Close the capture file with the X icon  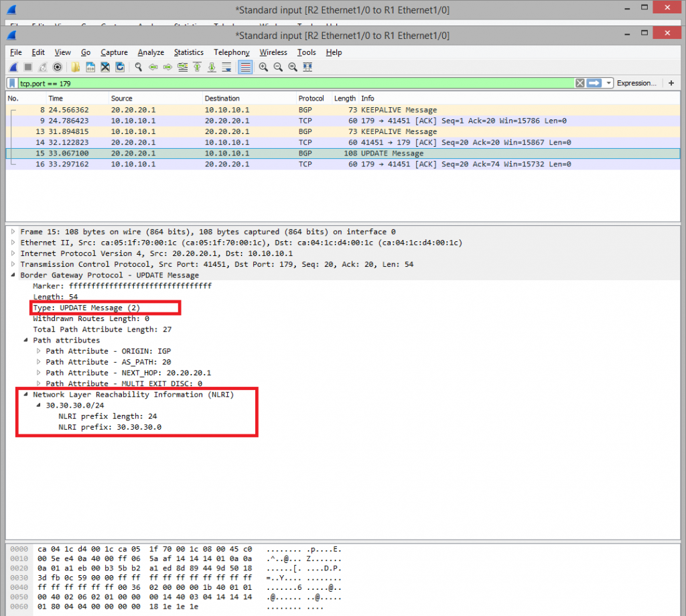click(105, 66)
